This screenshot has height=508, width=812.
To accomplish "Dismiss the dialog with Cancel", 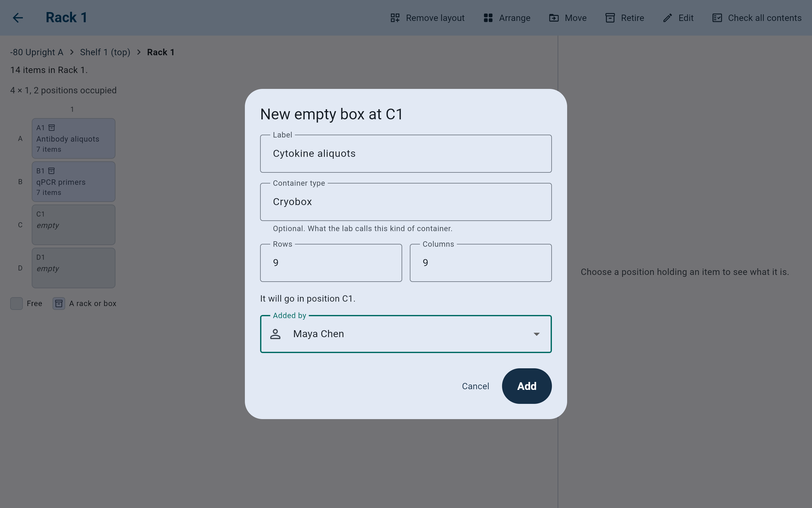I will click(475, 386).
